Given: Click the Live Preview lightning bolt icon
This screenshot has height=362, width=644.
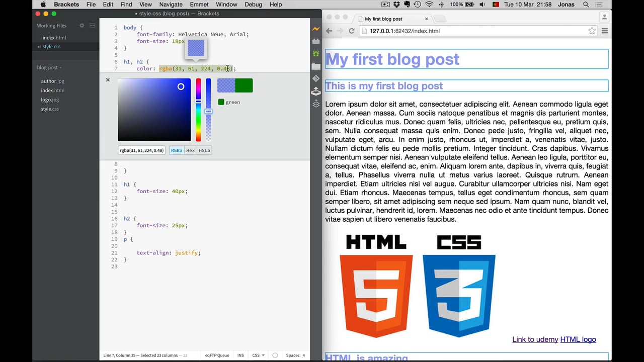Looking at the screenshot, I should coord(316,29).
